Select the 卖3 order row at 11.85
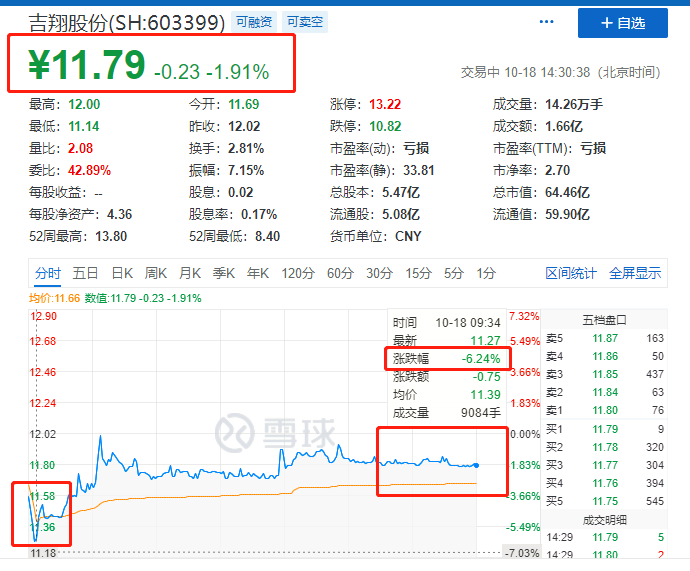Screen dimensions: 690x571 605,374
